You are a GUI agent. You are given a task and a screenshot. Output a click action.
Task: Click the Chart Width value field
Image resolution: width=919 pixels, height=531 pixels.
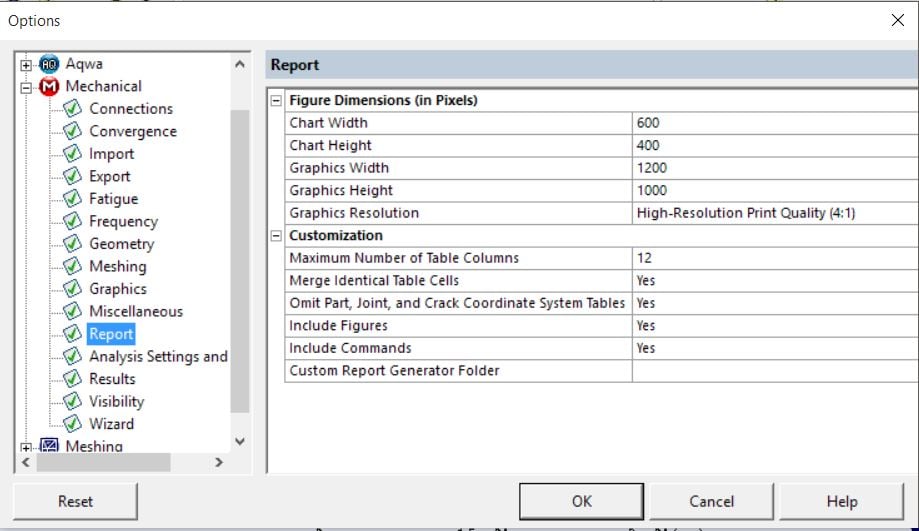click(775, 123)
